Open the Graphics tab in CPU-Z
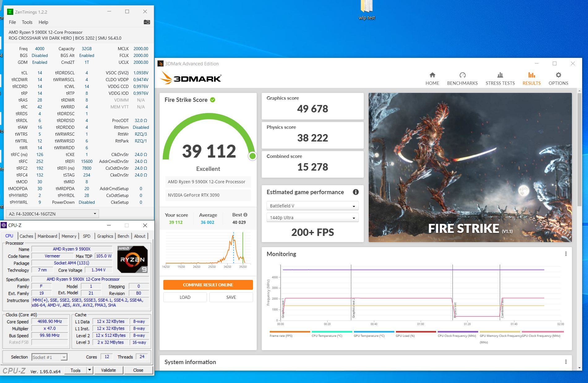This screenshot has width=588, height=383. pos(105,236)
